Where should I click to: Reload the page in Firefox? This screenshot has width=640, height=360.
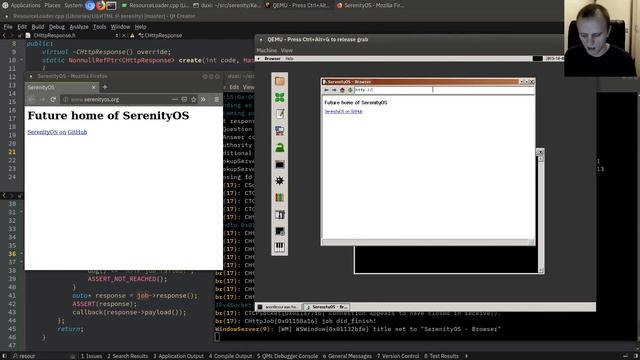[53, 99]
